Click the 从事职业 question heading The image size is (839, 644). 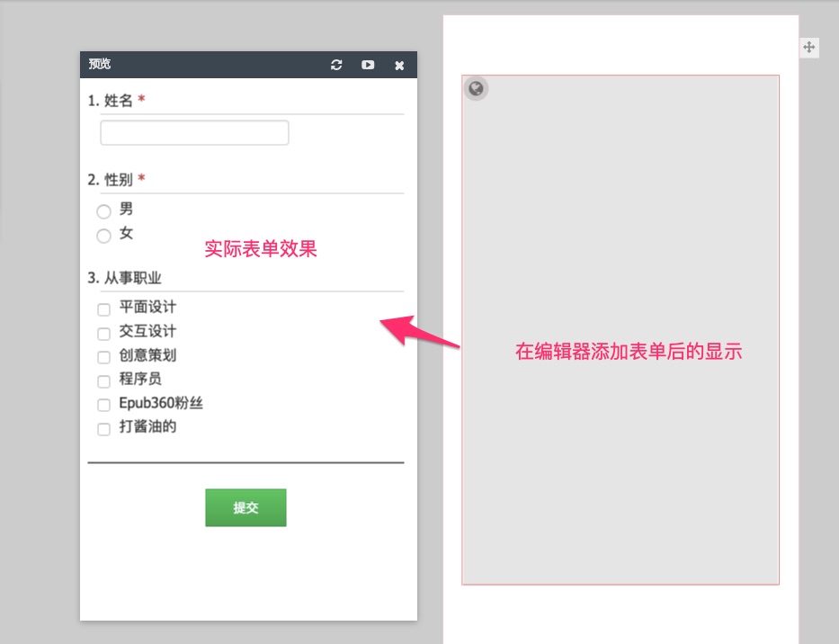coord(132,278)
